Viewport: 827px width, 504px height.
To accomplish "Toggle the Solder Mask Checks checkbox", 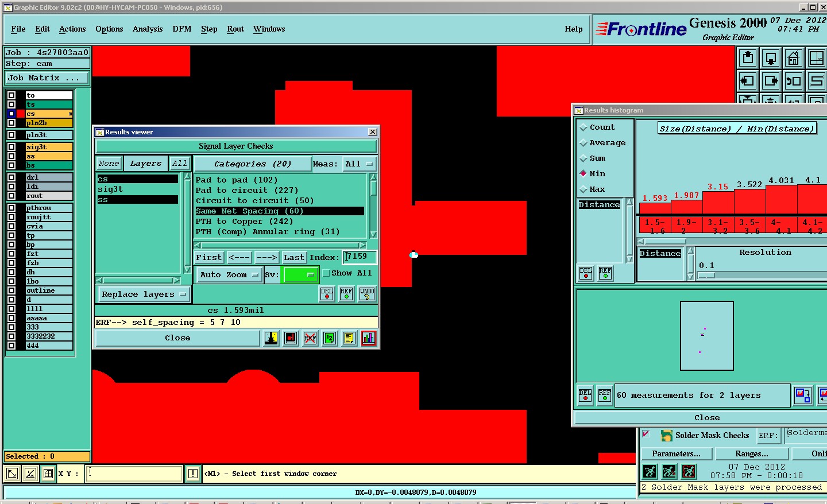I will point(646,434).
